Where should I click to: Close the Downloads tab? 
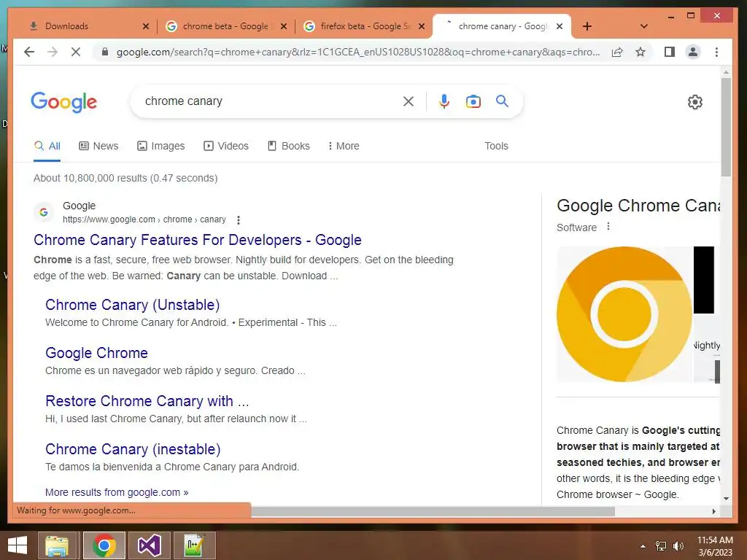[x=146, y=26]
